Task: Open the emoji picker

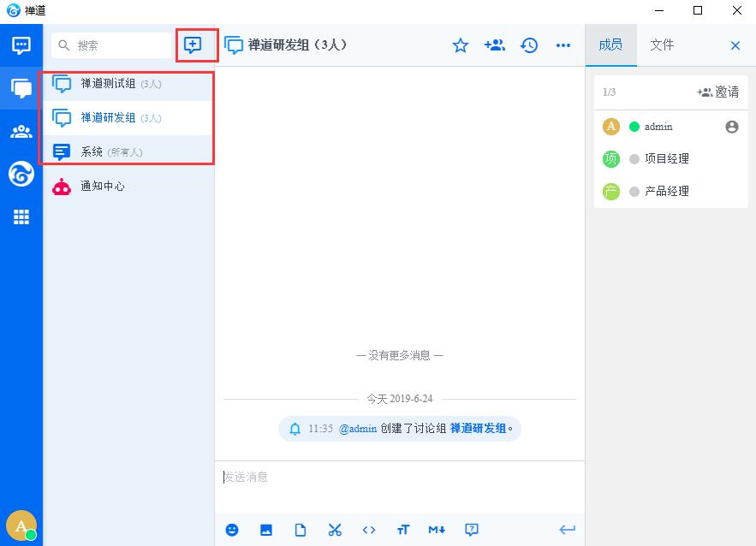Action: point(232,530)
